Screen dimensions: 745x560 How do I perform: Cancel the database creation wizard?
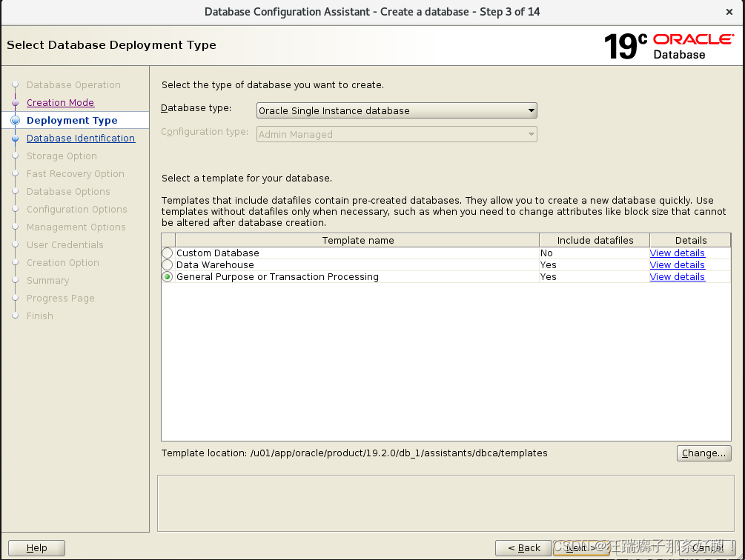point(707,547)
